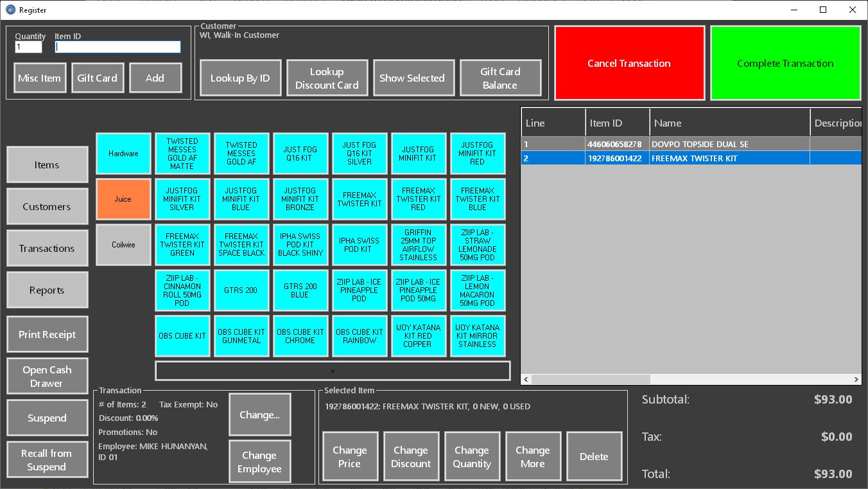Open Lookup By ID for customer
This screenshot has width=868, height=489.
tap(241, 78)
